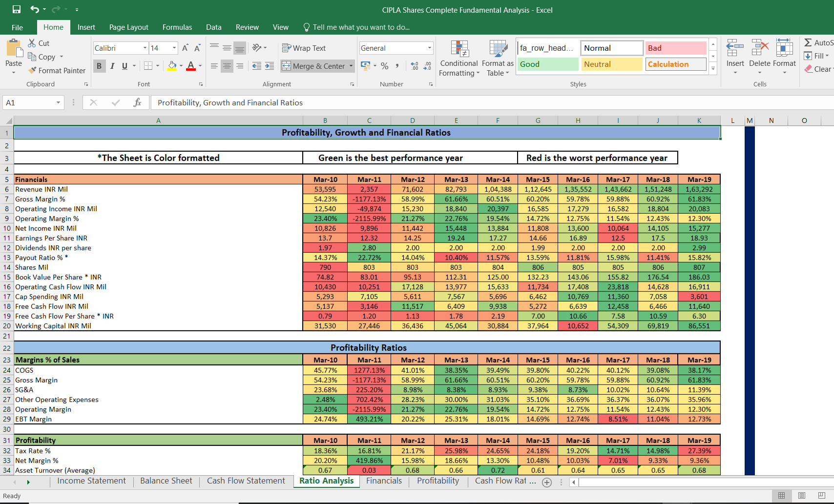The height and width of the screenshot is (504, 834).
Task: Apply Percent Style number formatting
Action: (384, 66)
